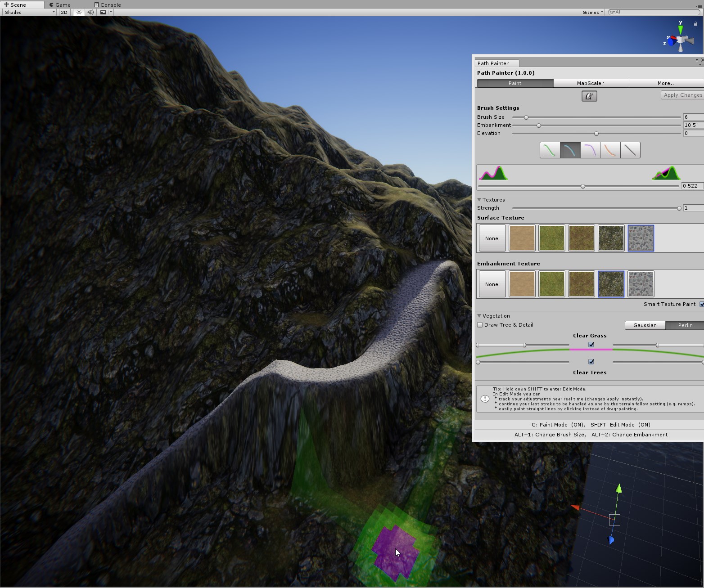
Task: Switch vegetation noise to Gaussian
Action: tap(645, 325)
